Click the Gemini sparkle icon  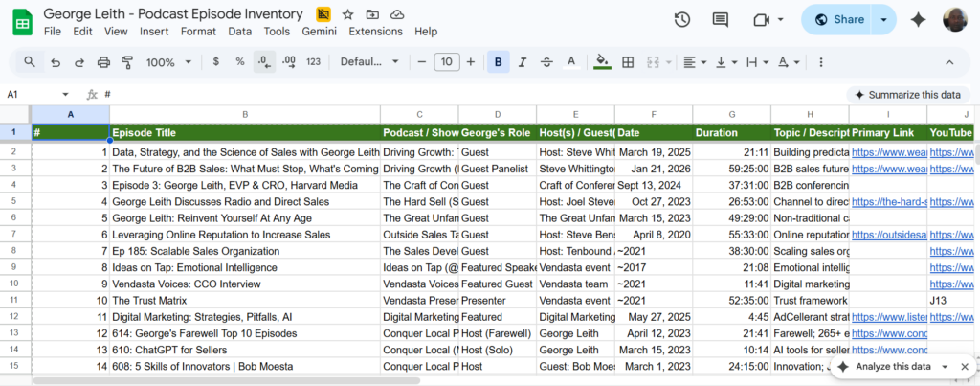click(x=918, y=20)
